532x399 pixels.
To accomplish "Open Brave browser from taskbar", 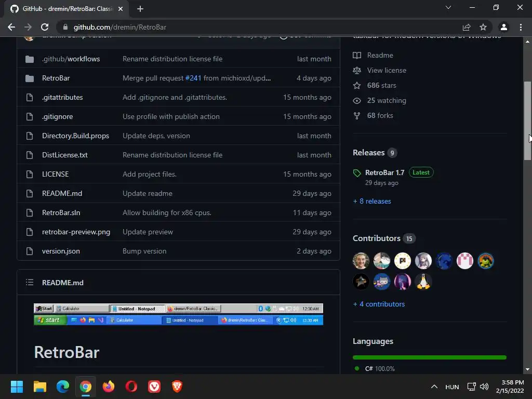I will point(177,387).
